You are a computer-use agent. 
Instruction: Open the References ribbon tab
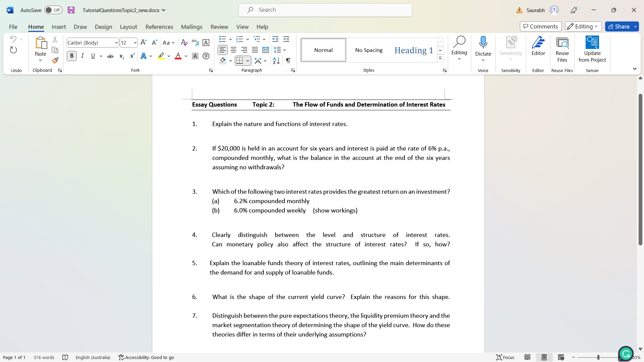[159, 27]
